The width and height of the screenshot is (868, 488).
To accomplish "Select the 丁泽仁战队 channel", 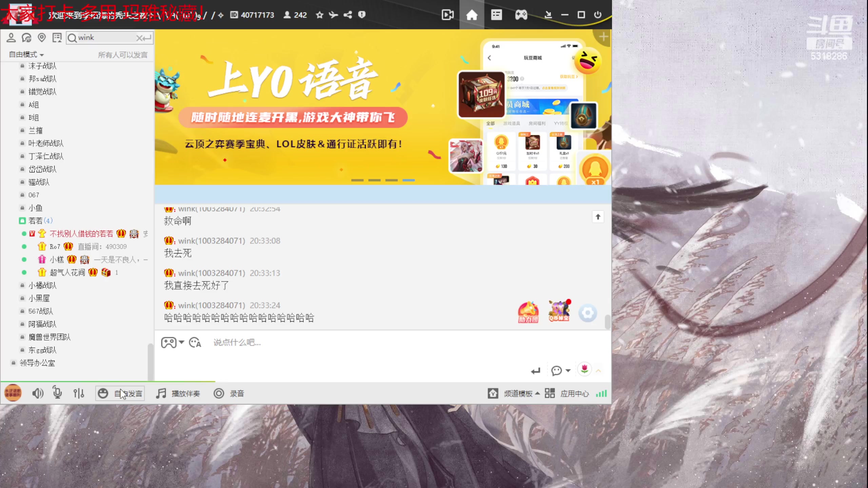I will pos(46,156).
